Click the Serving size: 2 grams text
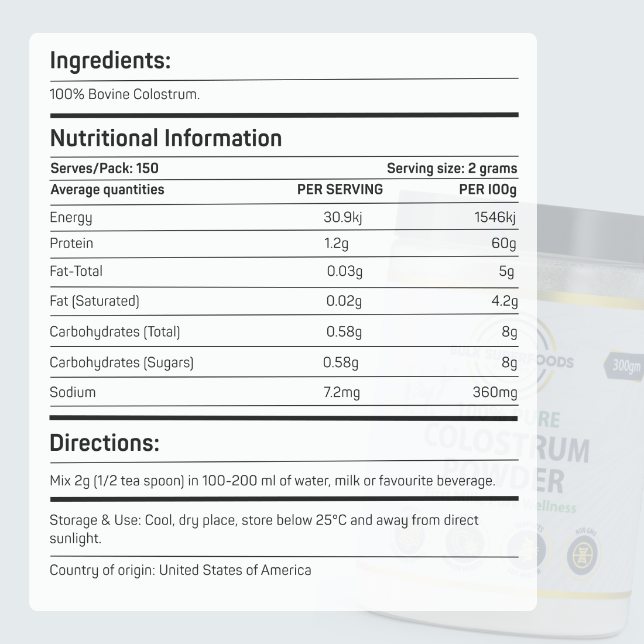The height and width of the screenshot is (644, 644). [452, 169]
